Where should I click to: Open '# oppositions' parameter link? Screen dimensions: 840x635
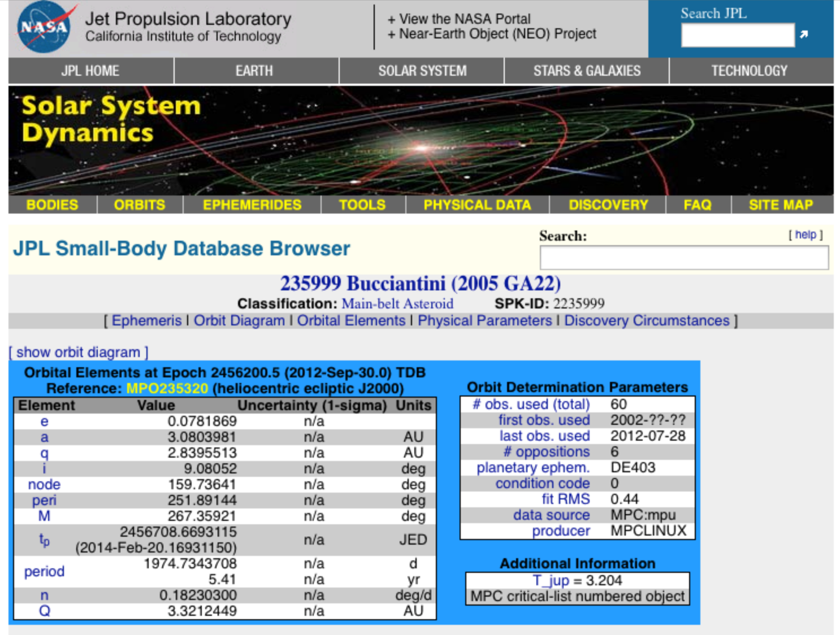(546, 452)
